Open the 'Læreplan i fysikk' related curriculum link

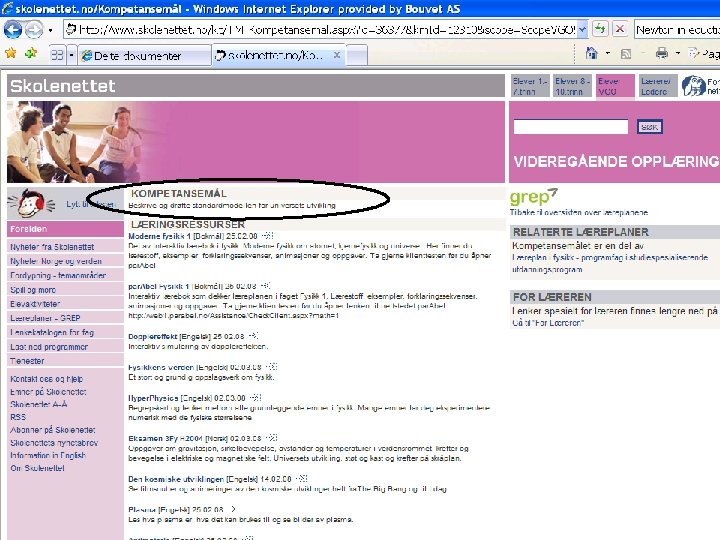[610, 263]
